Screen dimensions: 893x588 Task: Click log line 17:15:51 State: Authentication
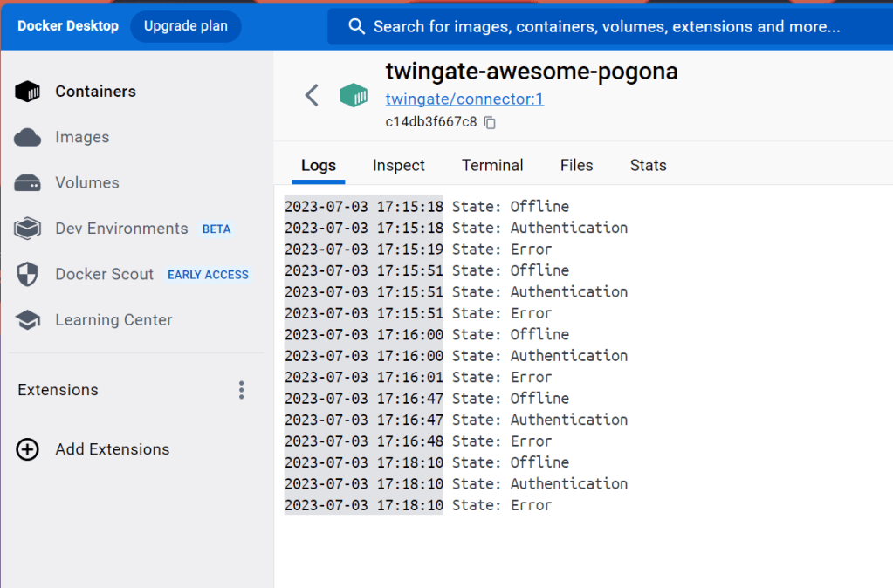[456, 292]
